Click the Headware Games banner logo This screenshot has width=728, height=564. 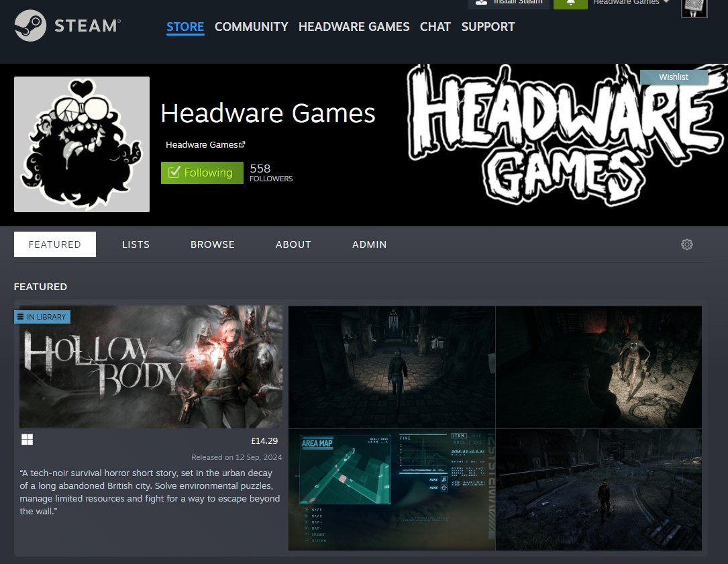tap(566, 136)
